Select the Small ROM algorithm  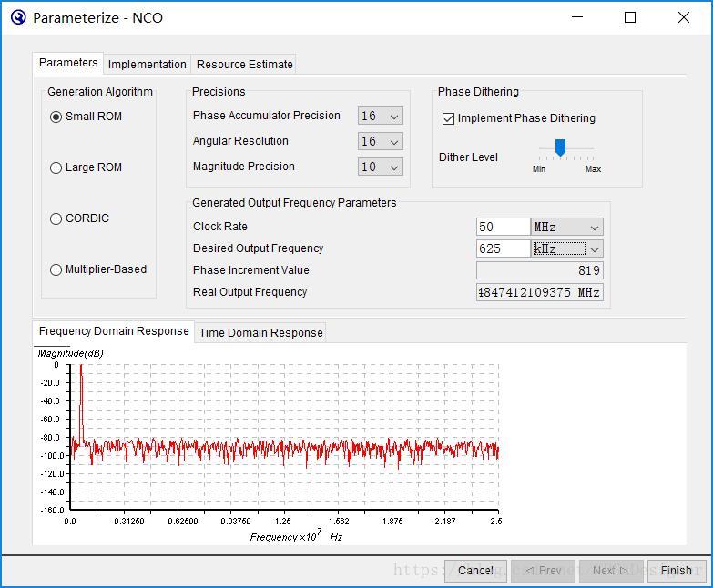(56, 117)
